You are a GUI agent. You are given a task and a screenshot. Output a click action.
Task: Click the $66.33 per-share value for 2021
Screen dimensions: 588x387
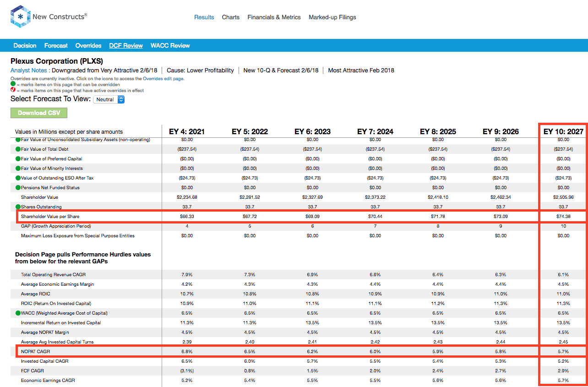click(x=187, y=216)
